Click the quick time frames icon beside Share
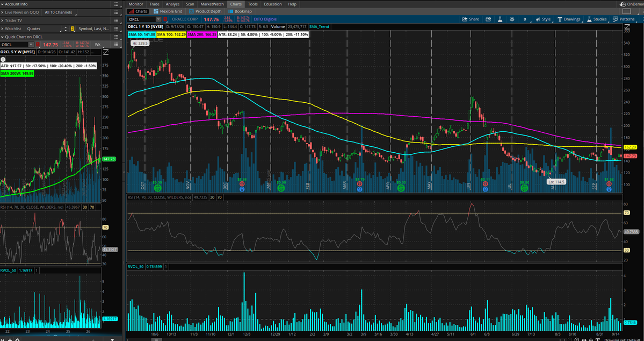 point(488,19)
